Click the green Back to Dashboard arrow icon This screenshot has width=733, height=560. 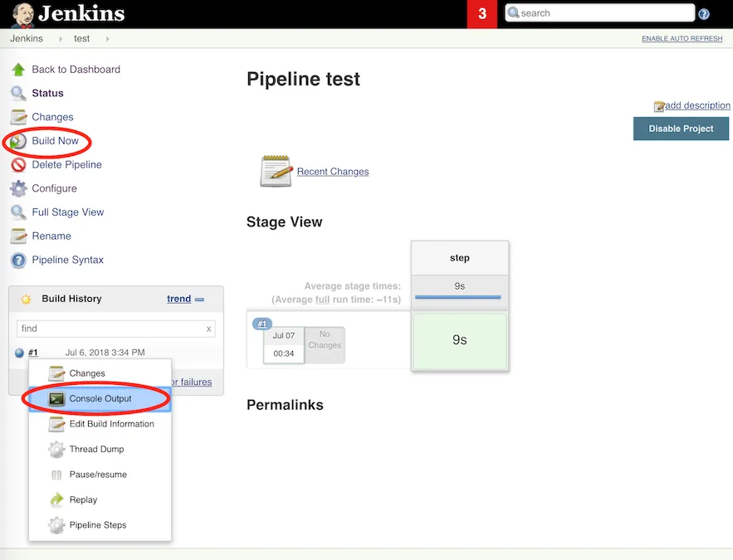click(x=18, y=70)
